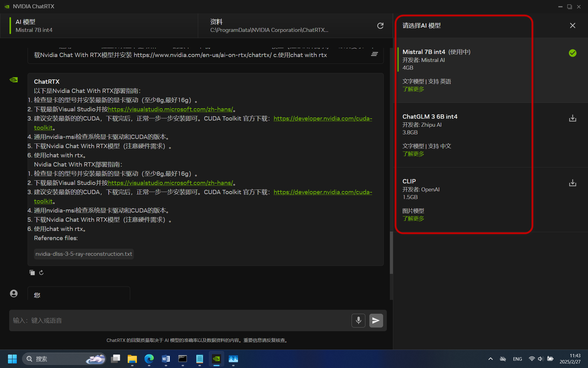
Task: Select the ChatGLM 3 6B int4 model card
Action: [491, 135]
